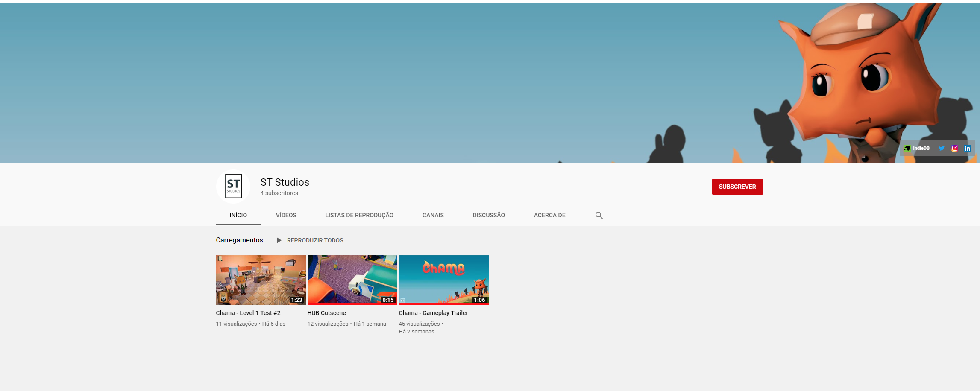This screenshot has width=980, height=391.
Task: Click the 0:15 duration badge
Action: 388,300
